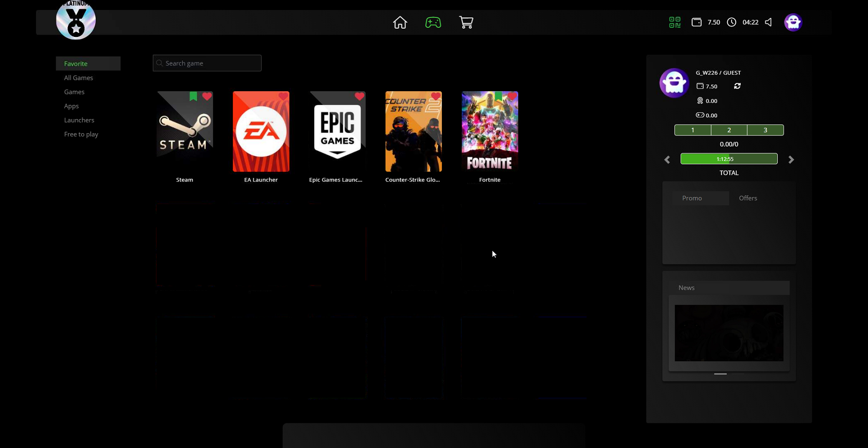
Task: Select segment 2 in the green selector
Action: click(x=729, y=130)
